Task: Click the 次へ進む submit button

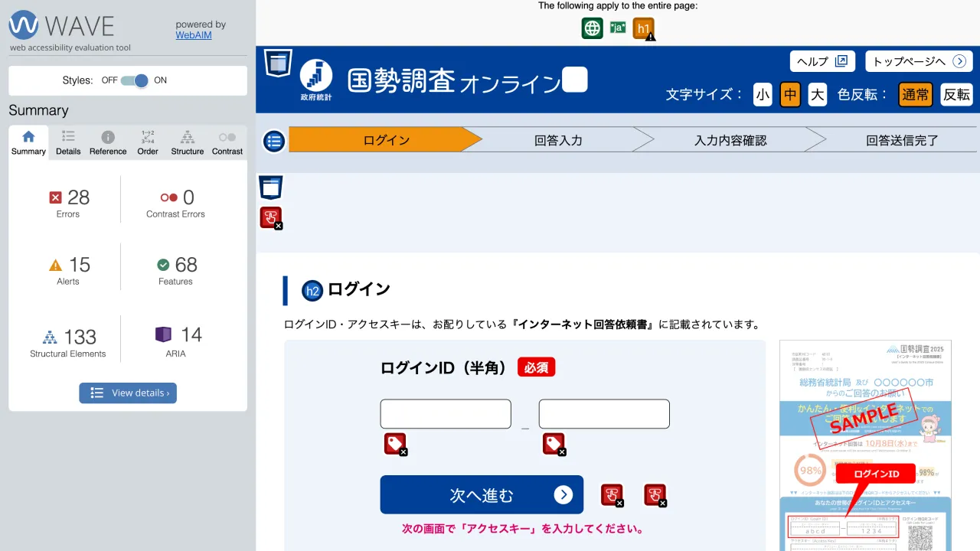Action: (481, 494)
